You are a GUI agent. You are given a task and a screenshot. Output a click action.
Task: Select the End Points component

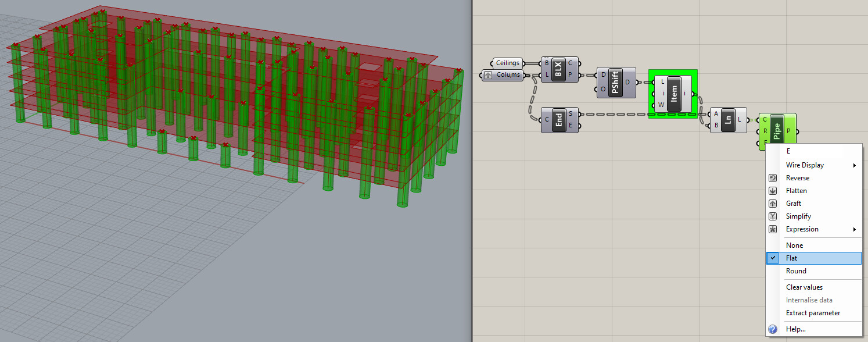[x=559, y=119]
